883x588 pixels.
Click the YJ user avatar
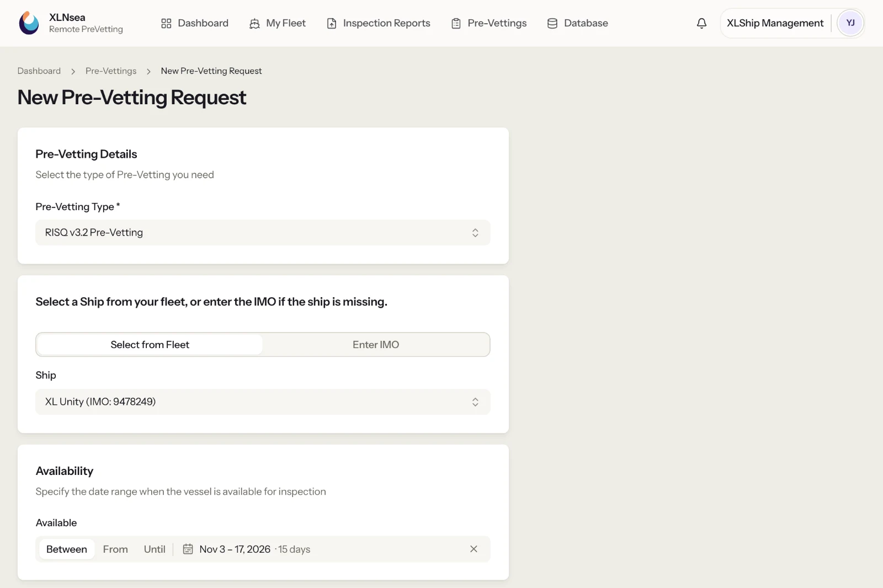(x=850, y=23)
